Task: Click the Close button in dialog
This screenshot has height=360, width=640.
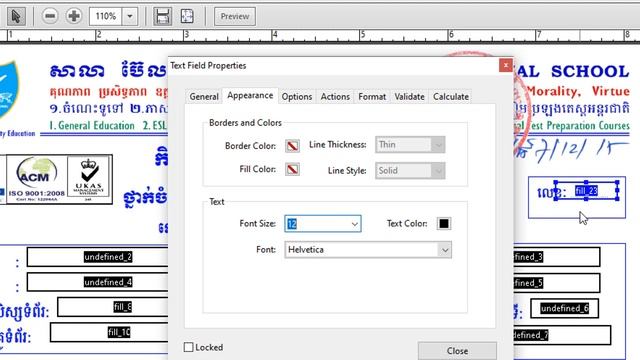Action: pyautogui.click(x=457, y=351)
